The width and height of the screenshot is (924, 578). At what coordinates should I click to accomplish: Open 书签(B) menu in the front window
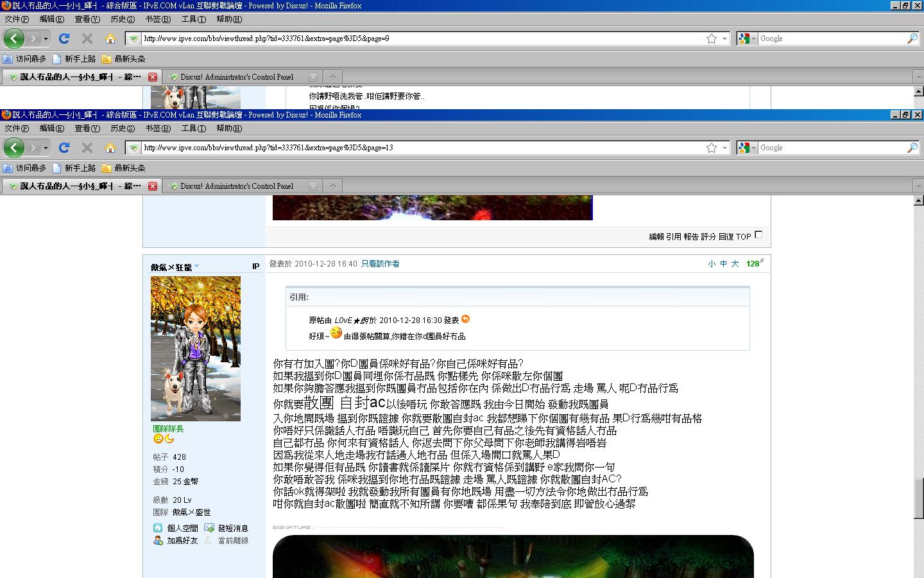point(157,128)
